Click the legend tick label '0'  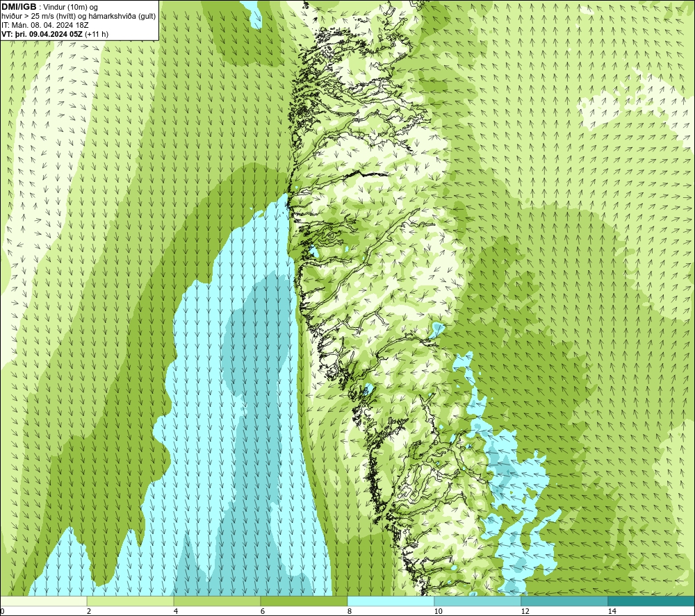2,611
